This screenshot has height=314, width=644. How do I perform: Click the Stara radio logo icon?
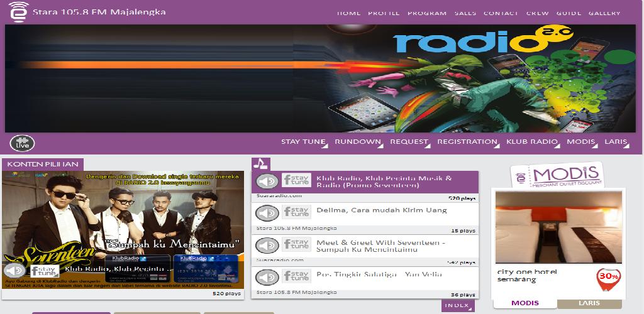(18, 11)
